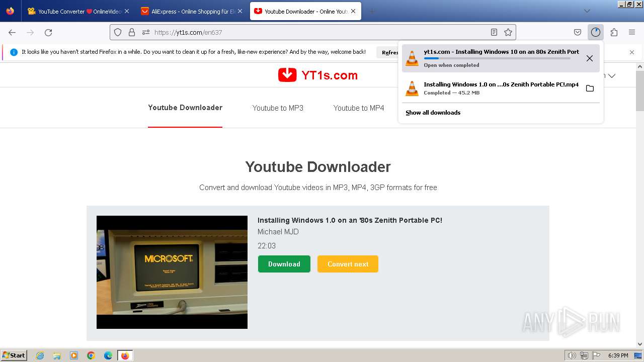This screenshot has height=362, width=644.
Task: Expand the language dropdown chevron on page
Action: (612, 76)
